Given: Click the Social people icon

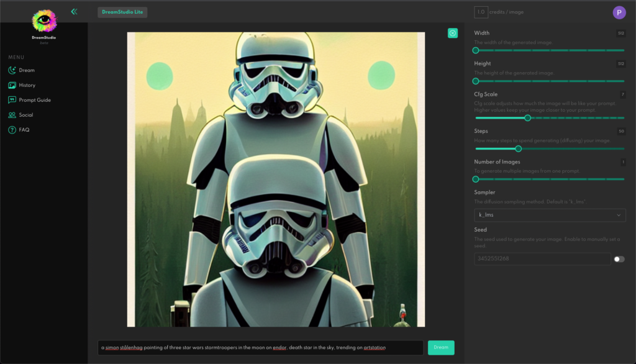Looking at the screenshot, I should click(x=12, y=115).
